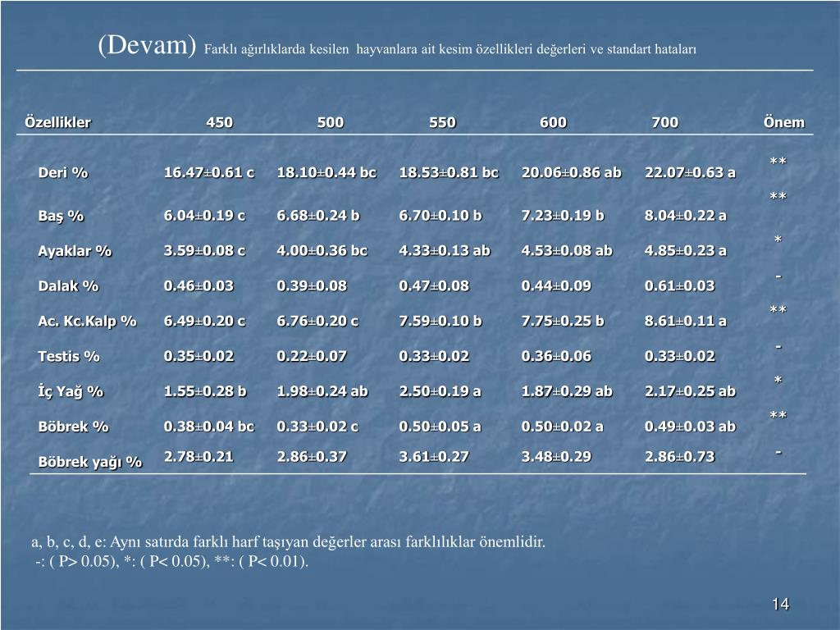Click the value '2.50±0.19 a'
840x630 pixels.
(440, 391)
